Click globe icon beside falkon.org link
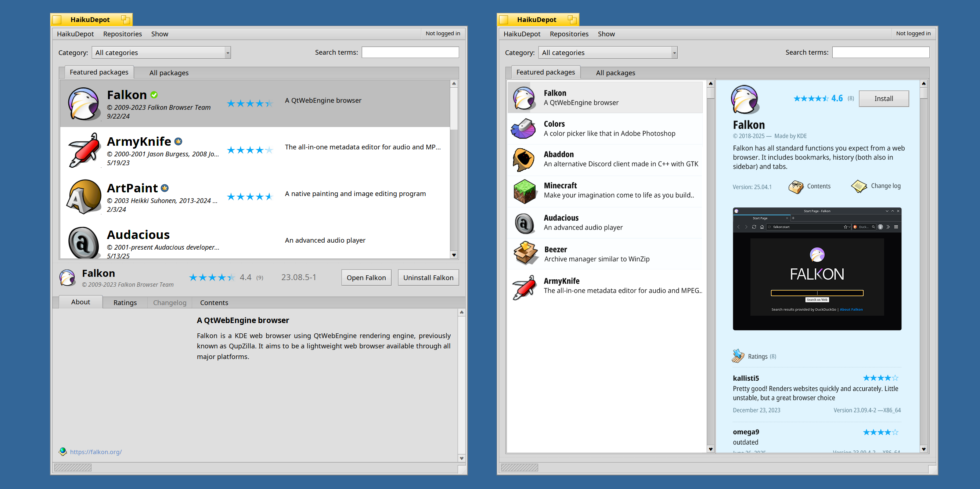The height and width of the screenshot is (489, 980). [x=63, y=451]
